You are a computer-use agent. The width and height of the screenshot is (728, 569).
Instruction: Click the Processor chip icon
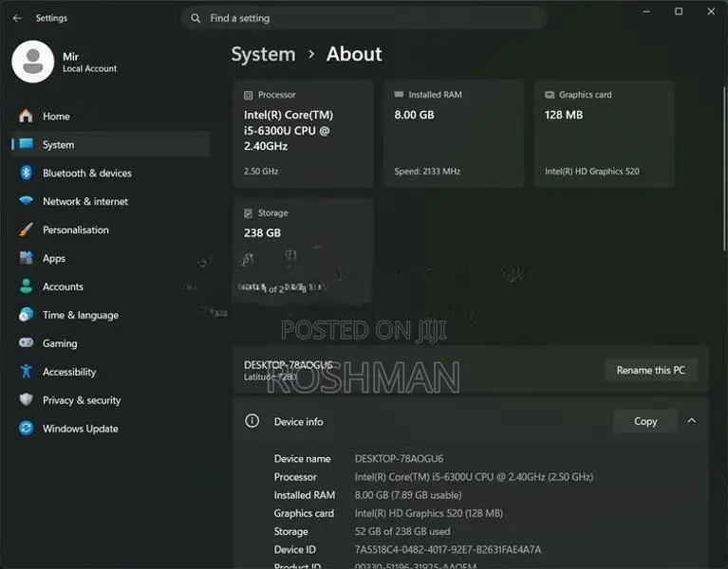coord(249,95)
